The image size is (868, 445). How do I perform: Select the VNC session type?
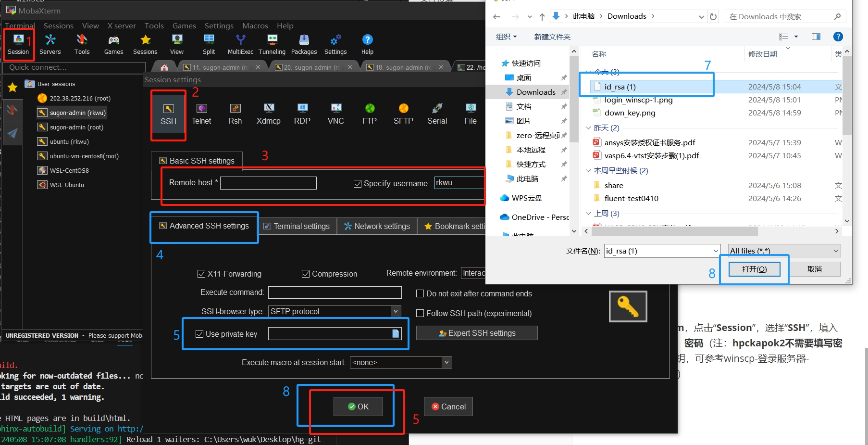(x=336, y=114)
